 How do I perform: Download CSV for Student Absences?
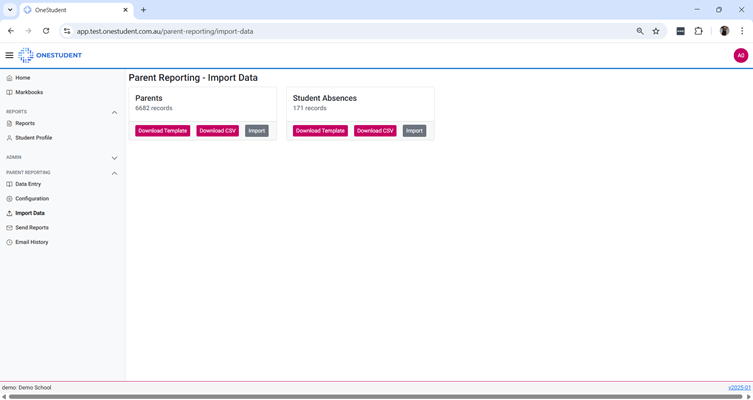[x=375, y=131]
